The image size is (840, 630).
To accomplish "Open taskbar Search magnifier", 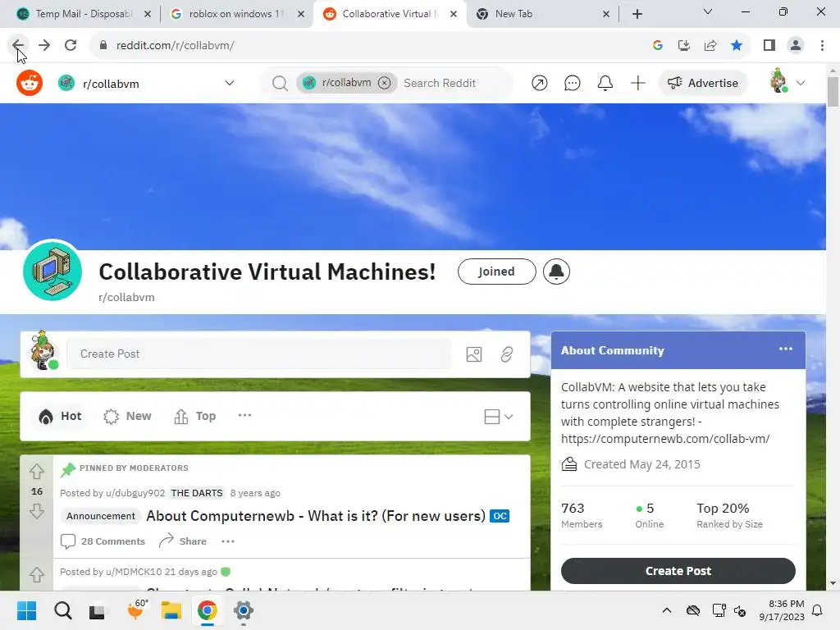I will click(62, 610).
